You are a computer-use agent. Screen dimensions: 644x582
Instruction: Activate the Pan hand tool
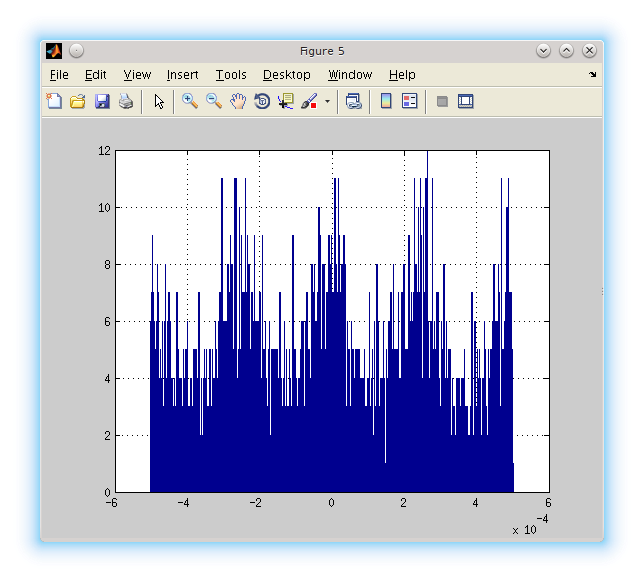[238, 101]
